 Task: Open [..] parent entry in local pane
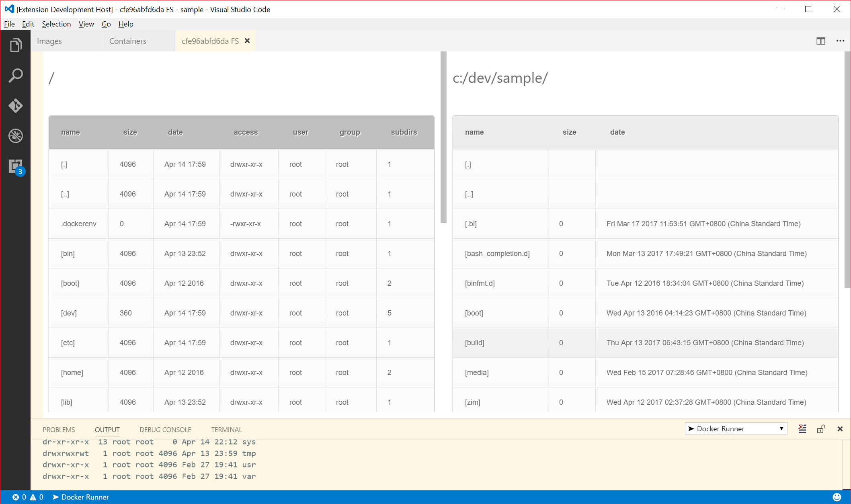point(469,194)
